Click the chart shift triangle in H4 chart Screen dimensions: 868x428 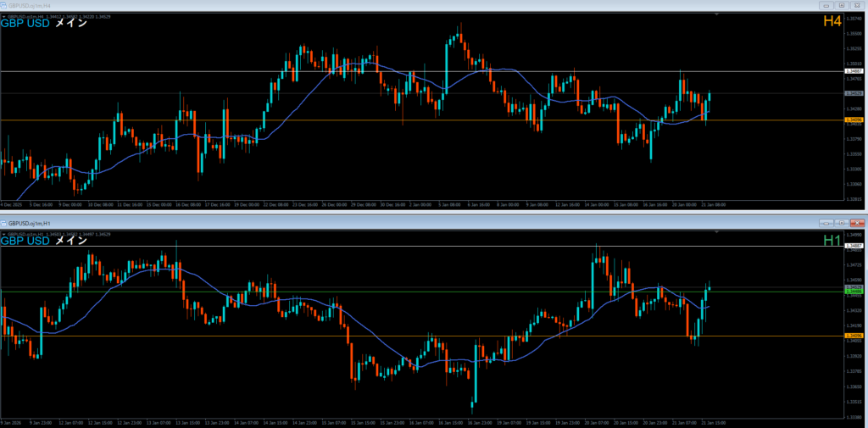tap(717, 14)
